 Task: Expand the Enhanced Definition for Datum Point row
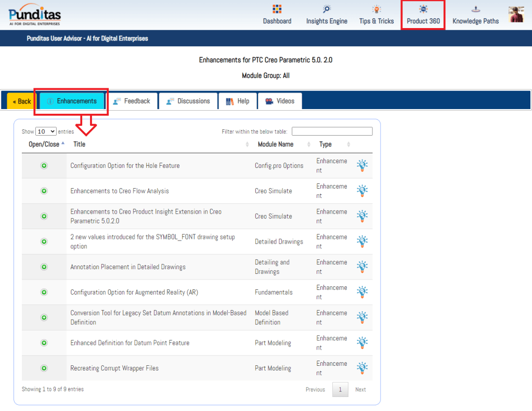[x=44, y=343]
